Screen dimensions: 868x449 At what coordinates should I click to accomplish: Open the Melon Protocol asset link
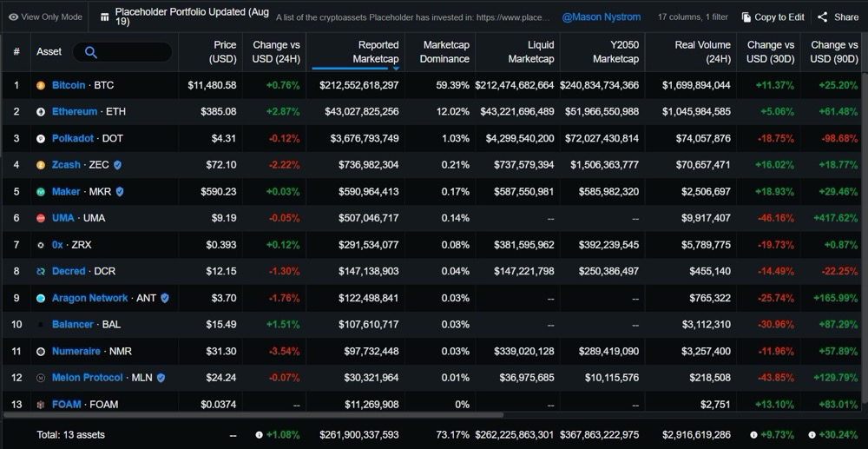click(87, 378)
